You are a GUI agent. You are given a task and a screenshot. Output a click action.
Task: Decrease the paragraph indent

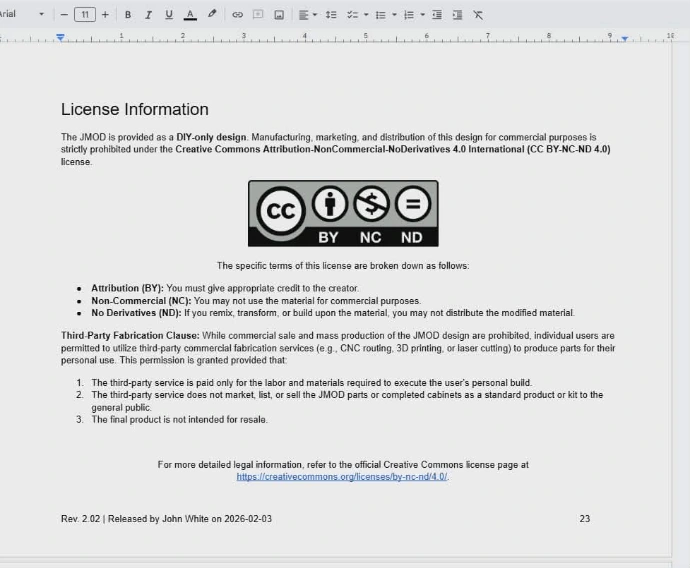click(437, 15)
